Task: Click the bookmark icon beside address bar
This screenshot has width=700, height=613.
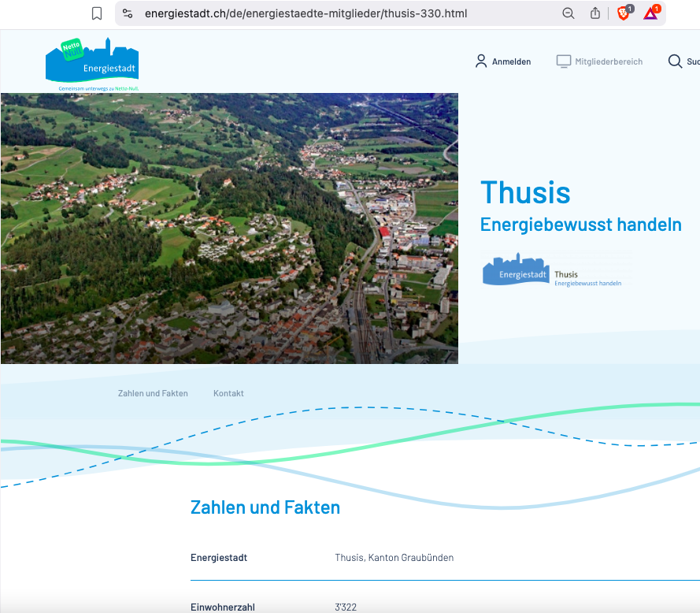Action: click(x=97, y=13)
